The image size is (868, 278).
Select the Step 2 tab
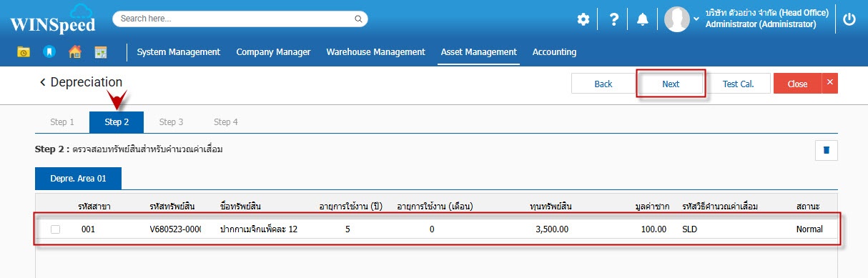pyautogui.click(x=117, y=122)
